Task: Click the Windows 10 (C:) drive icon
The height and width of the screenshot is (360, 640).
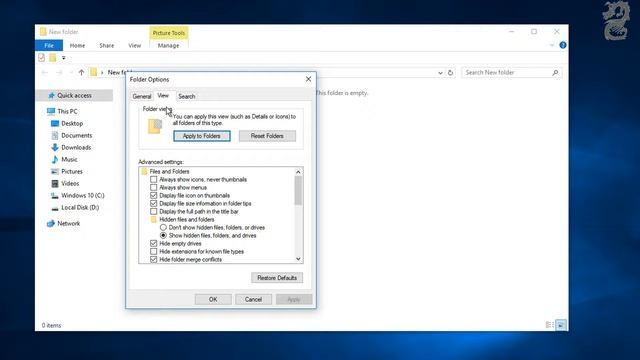Action: [x=55, y=196]
